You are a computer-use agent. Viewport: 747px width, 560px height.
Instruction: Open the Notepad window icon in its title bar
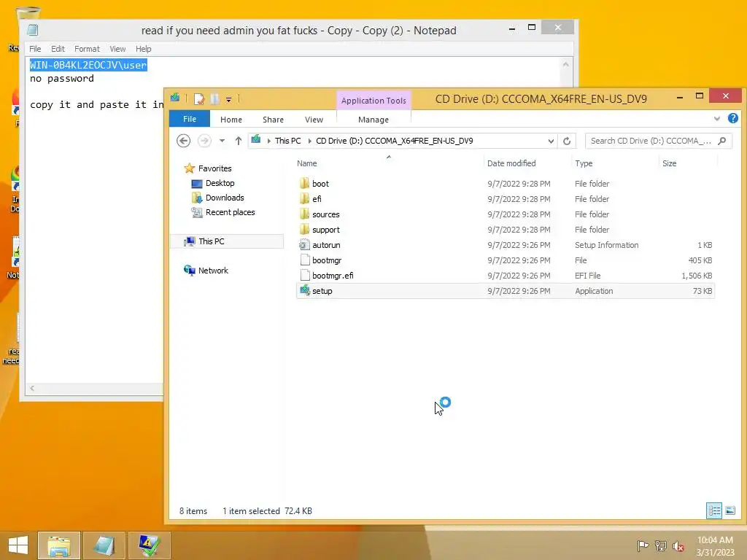pos(32,30)
